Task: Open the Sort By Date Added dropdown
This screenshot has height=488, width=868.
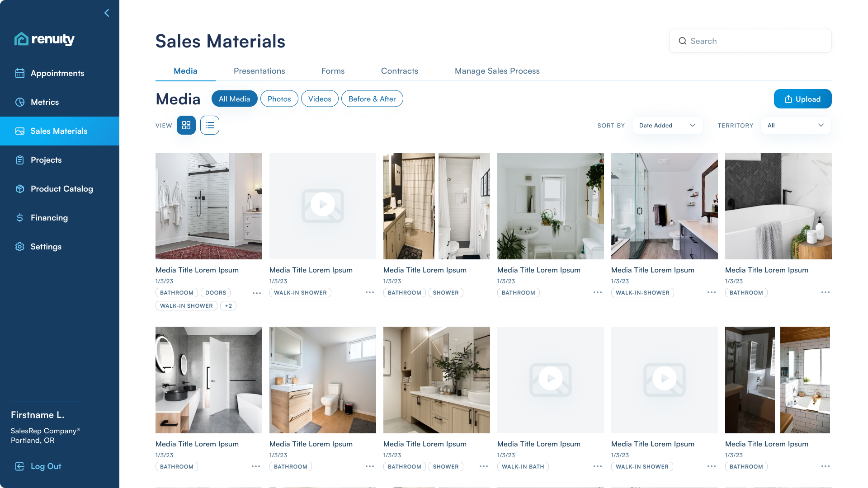Action: click(x=667, y=126)
